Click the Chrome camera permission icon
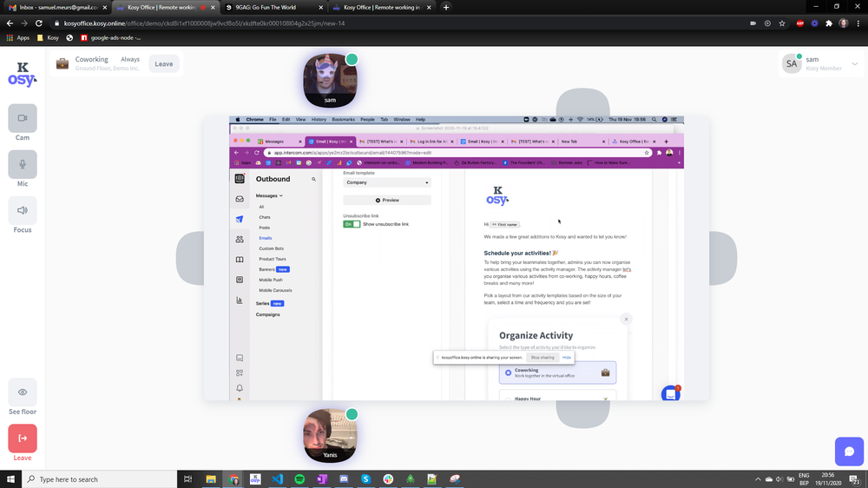 (x=753, y=23)
